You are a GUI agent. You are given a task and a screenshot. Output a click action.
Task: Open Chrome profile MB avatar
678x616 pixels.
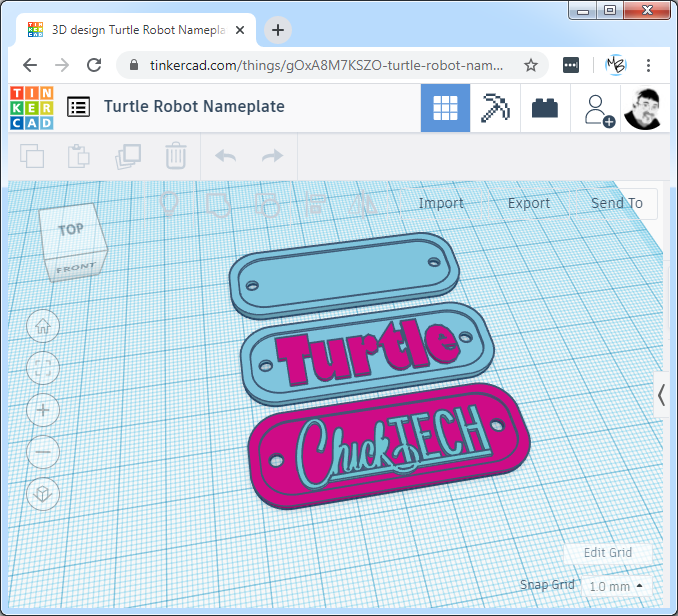pos(616,65)
